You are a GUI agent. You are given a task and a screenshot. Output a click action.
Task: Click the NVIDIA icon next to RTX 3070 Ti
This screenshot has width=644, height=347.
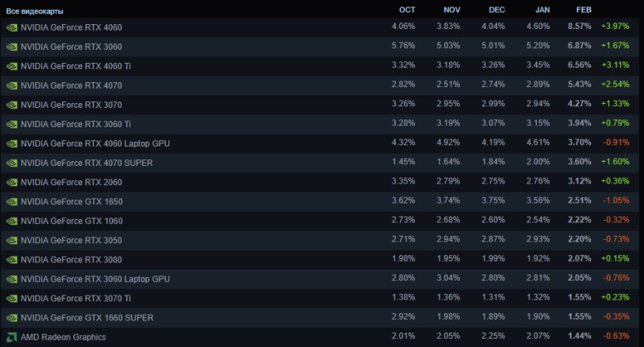point(11,298)
